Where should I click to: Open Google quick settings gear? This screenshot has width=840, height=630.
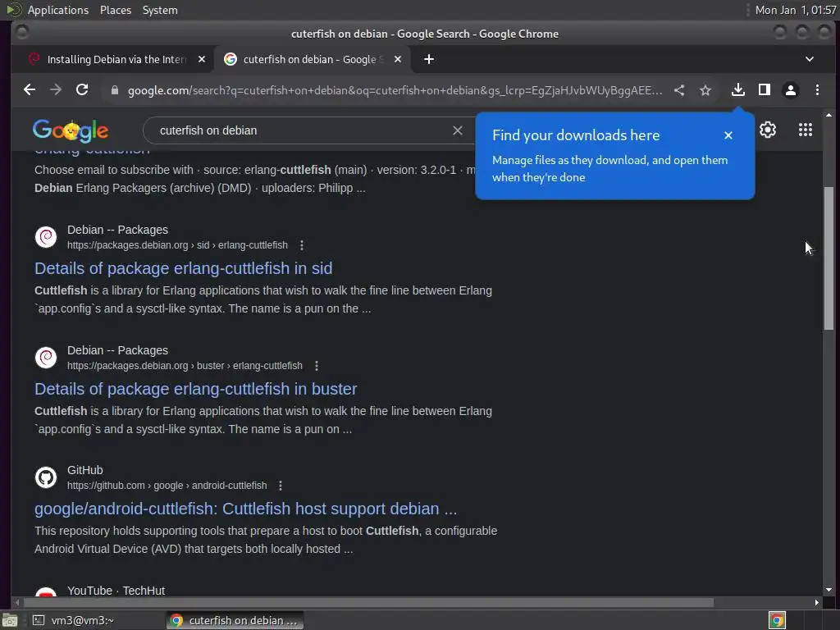point(768,130)
